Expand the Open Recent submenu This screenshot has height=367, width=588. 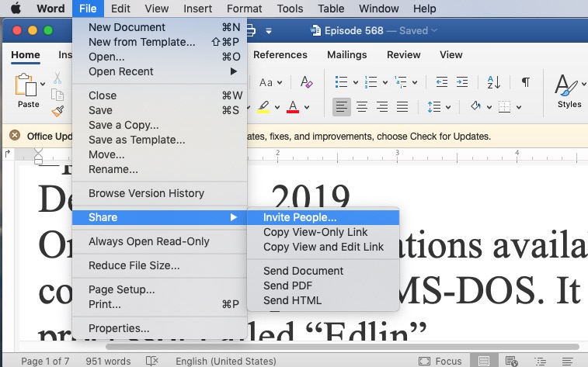pos(159,71)
